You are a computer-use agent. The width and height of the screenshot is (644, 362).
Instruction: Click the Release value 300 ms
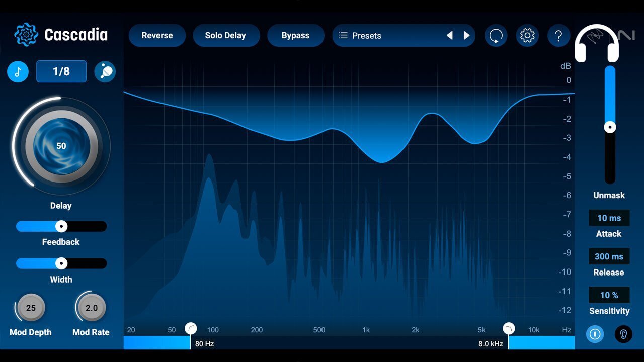[609, 256]
